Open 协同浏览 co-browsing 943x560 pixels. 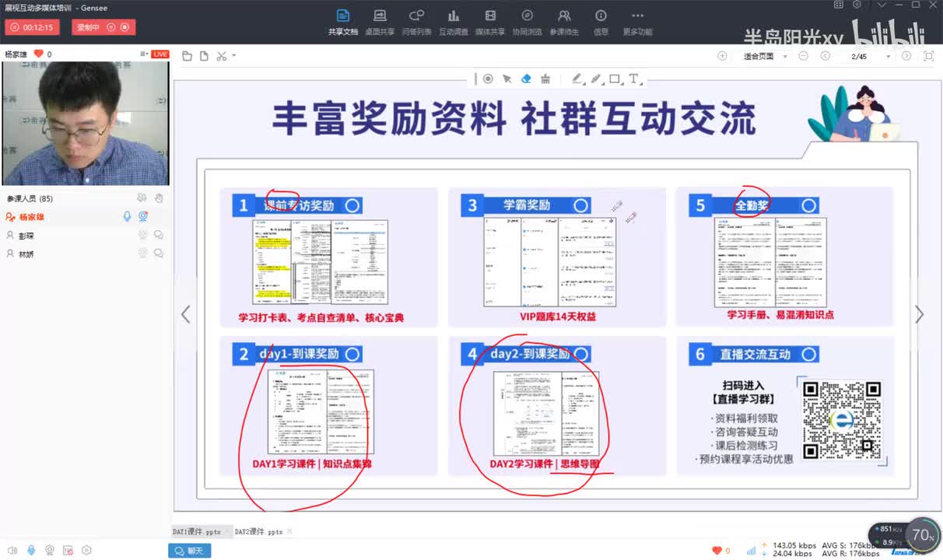[527, 23]
